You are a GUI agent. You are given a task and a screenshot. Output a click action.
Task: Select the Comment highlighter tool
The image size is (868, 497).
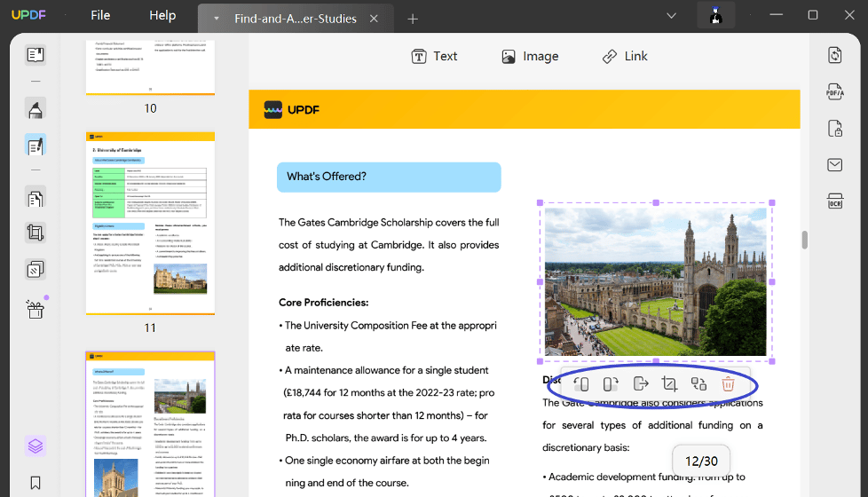36,109
